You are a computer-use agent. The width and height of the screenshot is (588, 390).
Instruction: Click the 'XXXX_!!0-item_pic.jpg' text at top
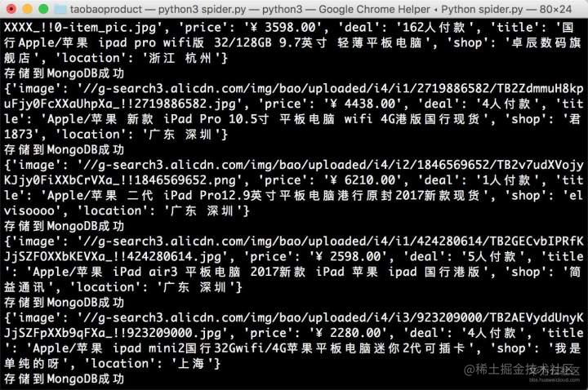point(80,28)
